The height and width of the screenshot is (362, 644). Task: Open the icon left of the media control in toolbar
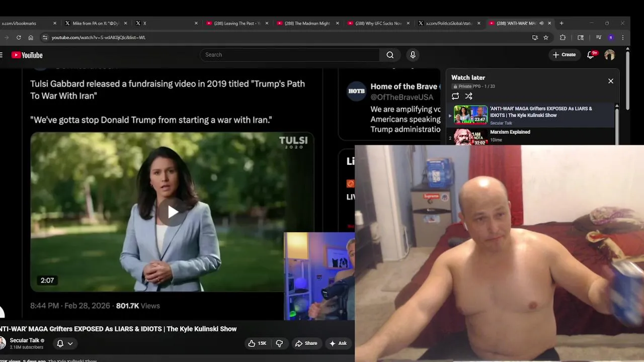[x=581, y=37]
